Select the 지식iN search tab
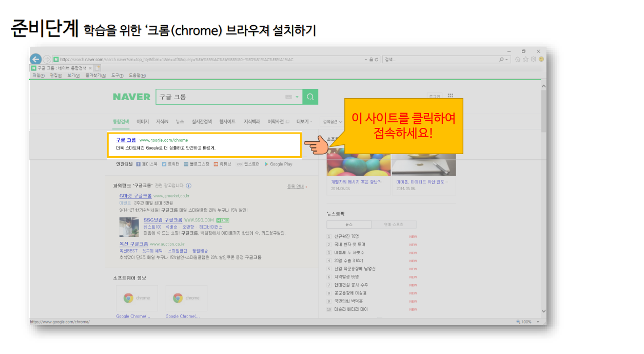644x354 pixels. pos(163,122)
